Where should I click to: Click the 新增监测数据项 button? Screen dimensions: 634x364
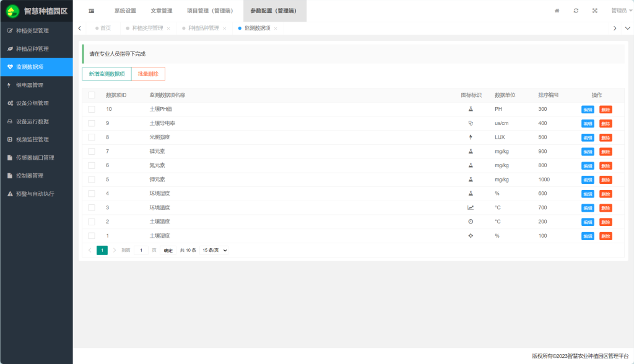point(106,74)
